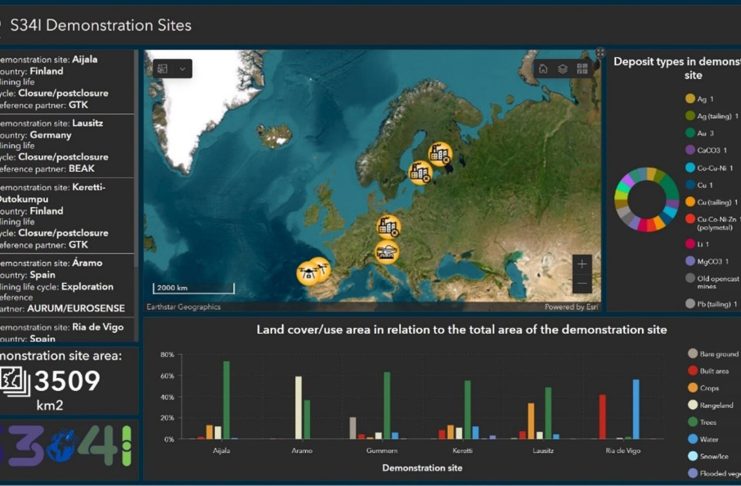Click the tall green Aijala Trees bar
This screenshot has width=741, height=486.
pyautogui.click(x=226, y=400)
